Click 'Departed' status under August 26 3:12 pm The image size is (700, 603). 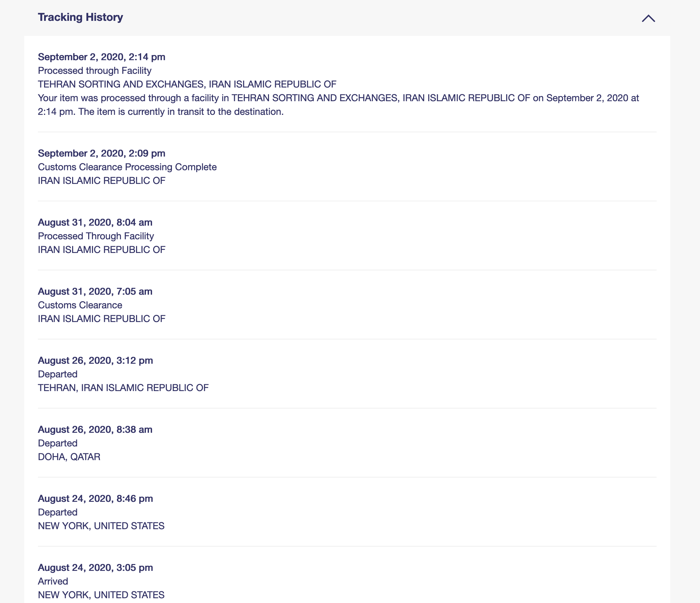pyautogui.click(x=57, y=374)
